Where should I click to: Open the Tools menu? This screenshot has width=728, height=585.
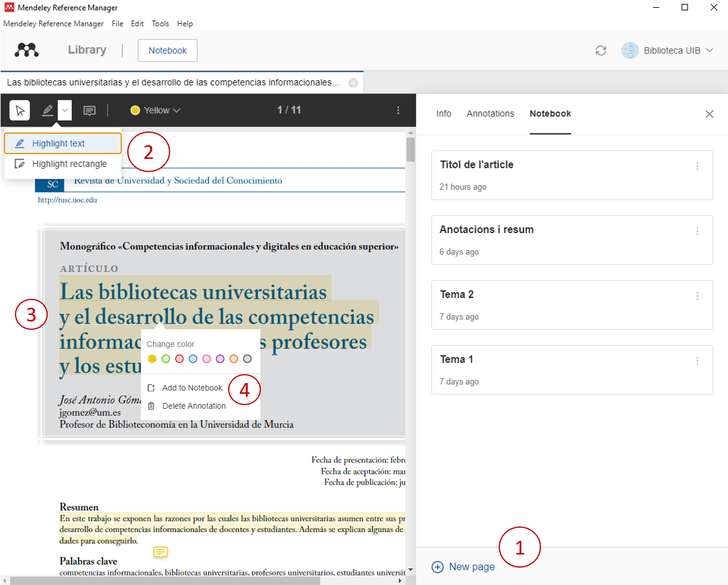(160, 24)
